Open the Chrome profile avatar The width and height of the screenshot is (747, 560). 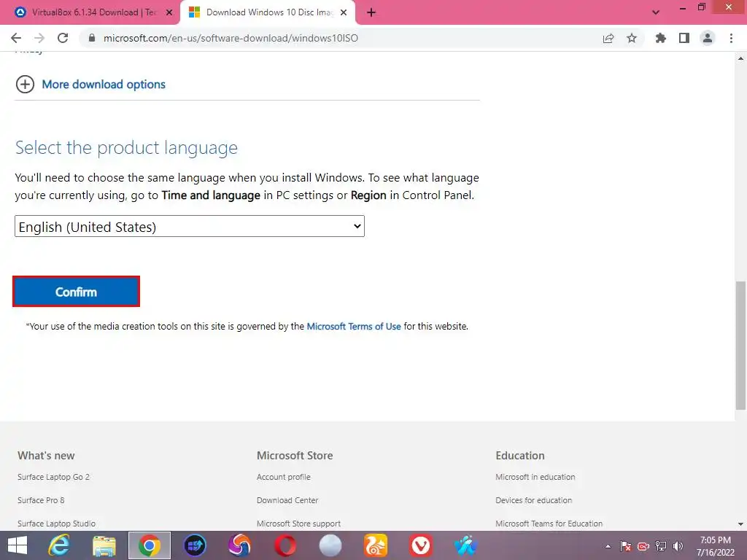coord(708,38)
